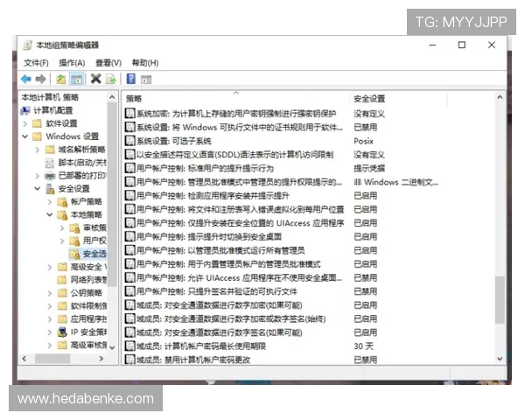Expand the 审核策略 node arrow
Screen dimensions: 525x420
(62, 228)
